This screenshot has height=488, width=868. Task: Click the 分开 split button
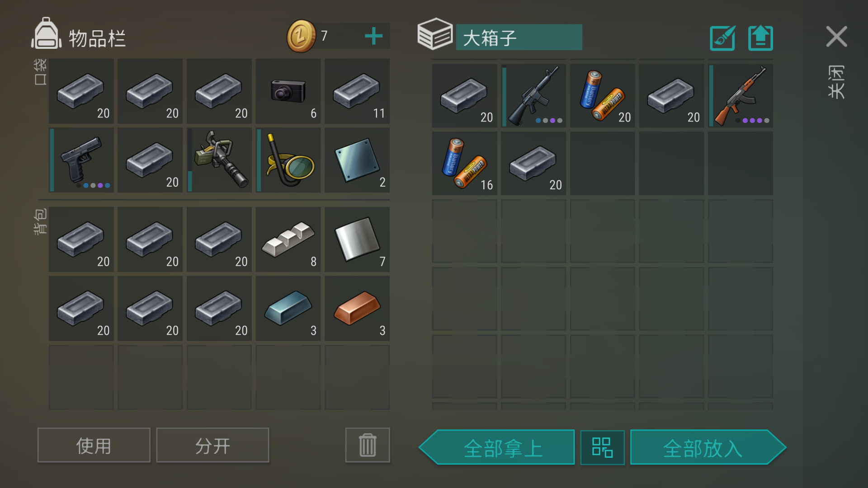click(x=212, y=445)
